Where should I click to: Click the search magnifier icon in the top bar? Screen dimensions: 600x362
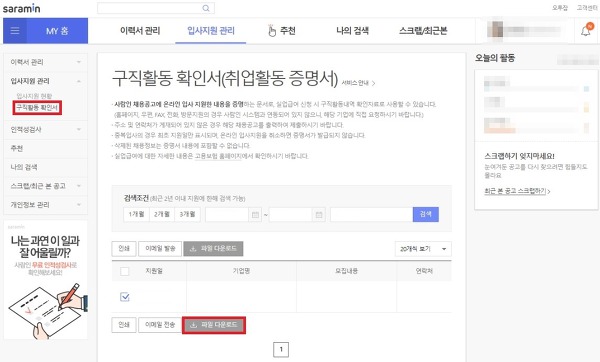point(206,8)
